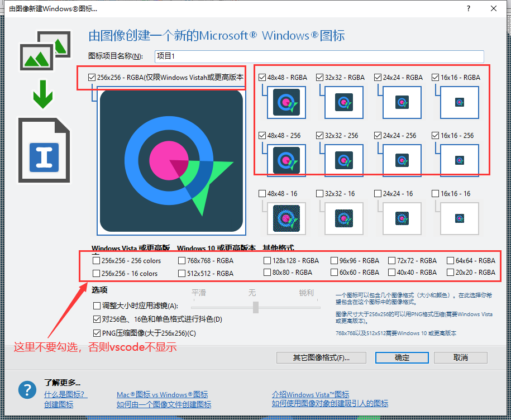Select the 48x48 RGBA icon preview

(x=286, y=102)
